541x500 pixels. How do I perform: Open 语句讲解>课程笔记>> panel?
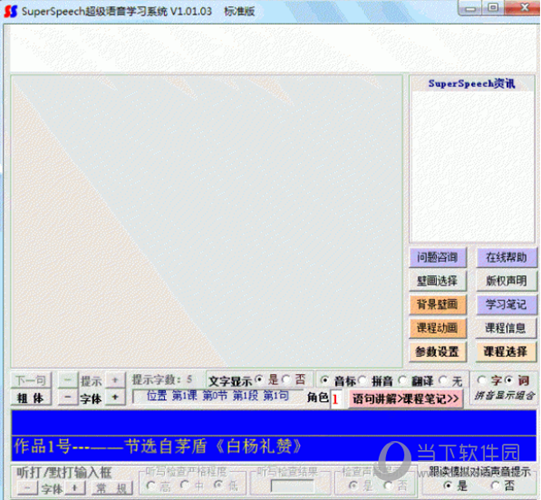click(405, 399)
